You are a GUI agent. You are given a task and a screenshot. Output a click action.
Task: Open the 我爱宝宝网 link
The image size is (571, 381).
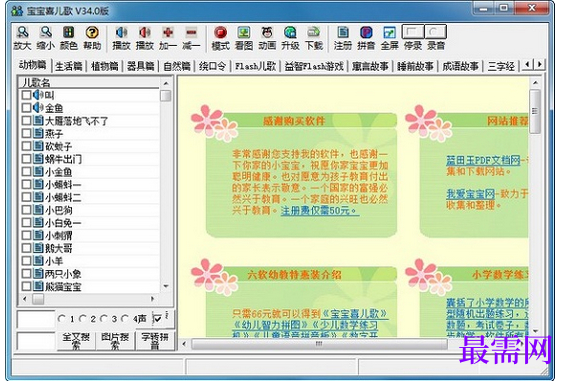[x=470, y=194]
